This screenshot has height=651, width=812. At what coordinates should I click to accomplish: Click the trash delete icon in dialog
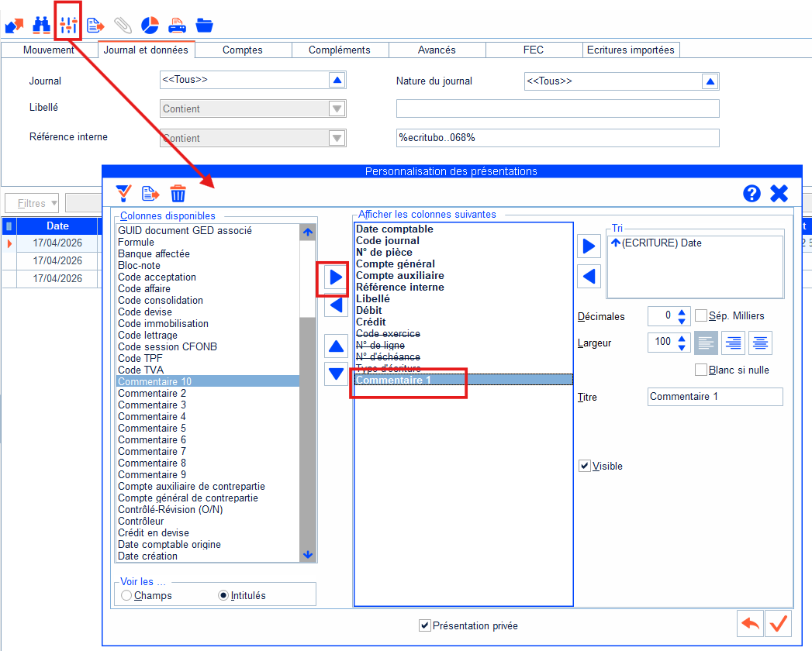point(178,194)
